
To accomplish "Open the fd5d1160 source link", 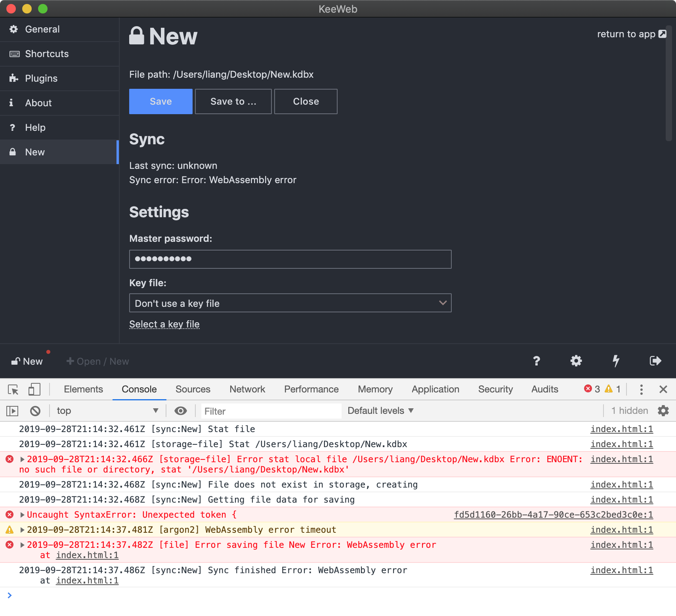I will pos(554,515).
